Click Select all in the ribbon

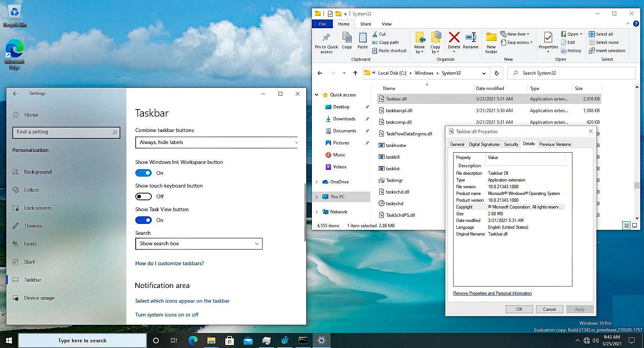pos(601,34)
